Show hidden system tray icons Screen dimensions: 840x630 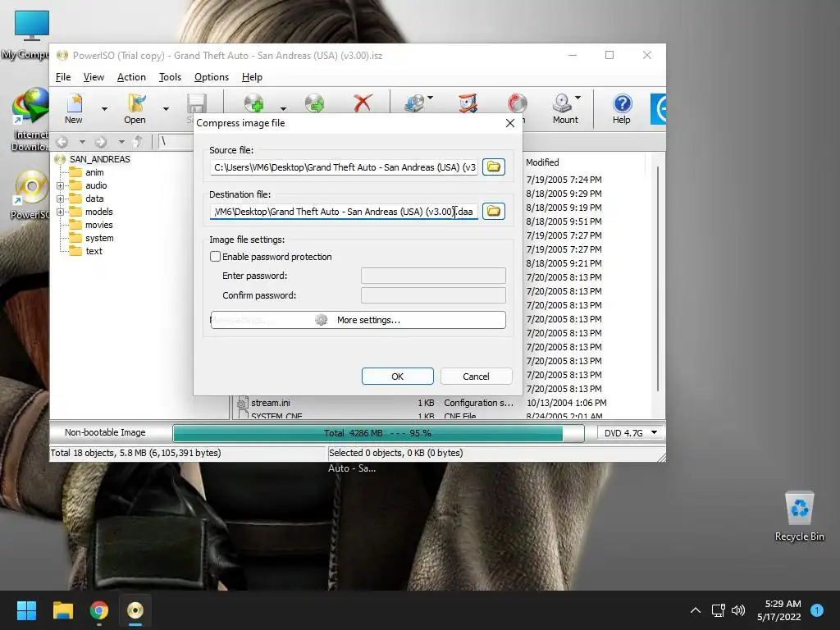(x=696, y=610)
